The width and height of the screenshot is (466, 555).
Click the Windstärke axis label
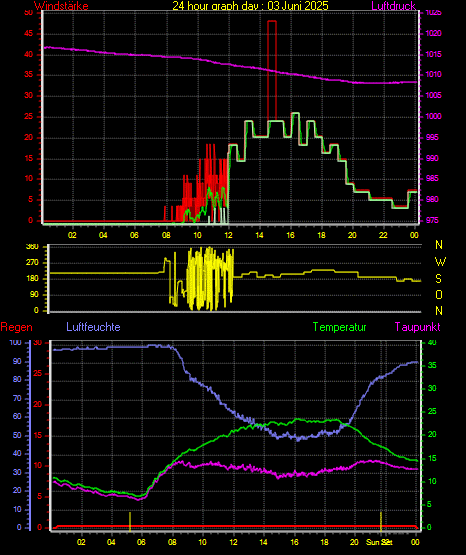coord(61,6)
